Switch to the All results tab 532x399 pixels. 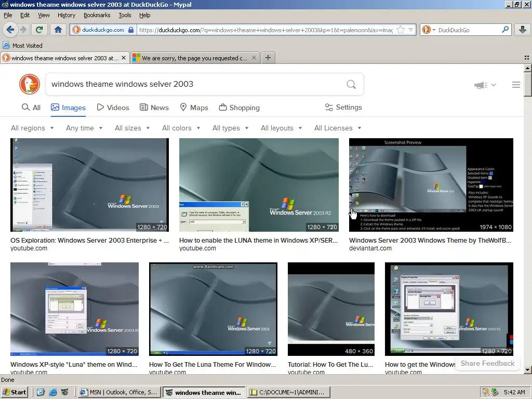coord(31,108)
